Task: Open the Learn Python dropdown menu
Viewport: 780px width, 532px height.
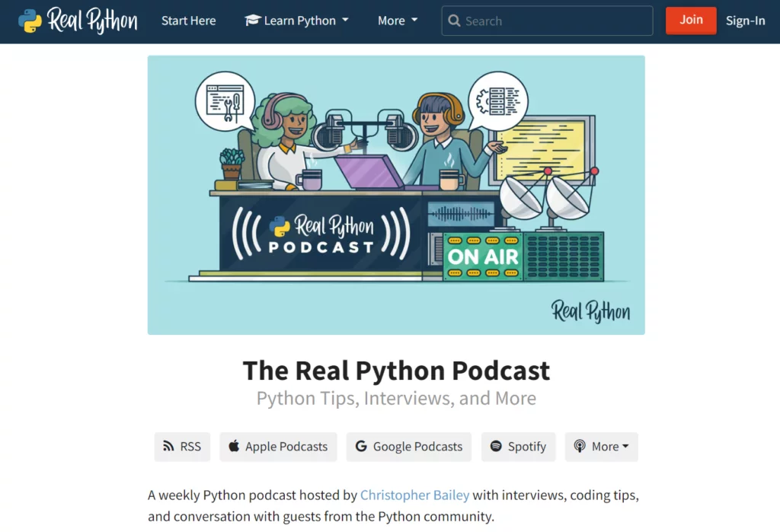Action: (296, 21)
